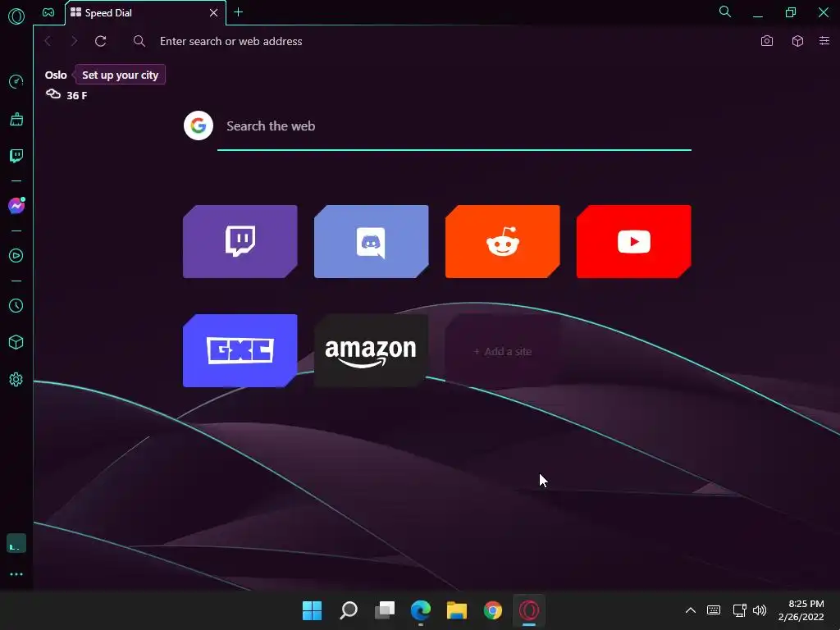Launch Google Chrome from taskbar
The height and width of the screenshot is (630, 840).
[x=493, y=610]
